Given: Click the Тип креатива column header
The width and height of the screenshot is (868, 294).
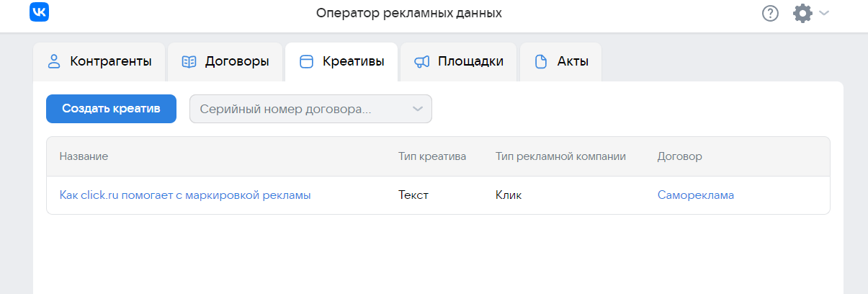Looking at the screenshot, I should pos(432,156).
